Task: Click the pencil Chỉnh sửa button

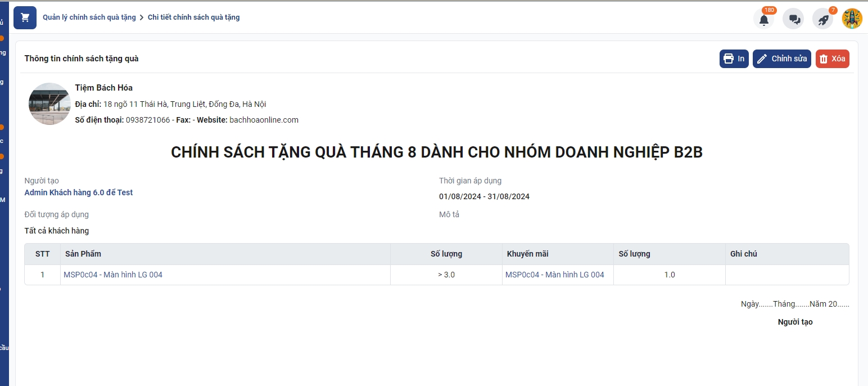Action: (781, 59)
